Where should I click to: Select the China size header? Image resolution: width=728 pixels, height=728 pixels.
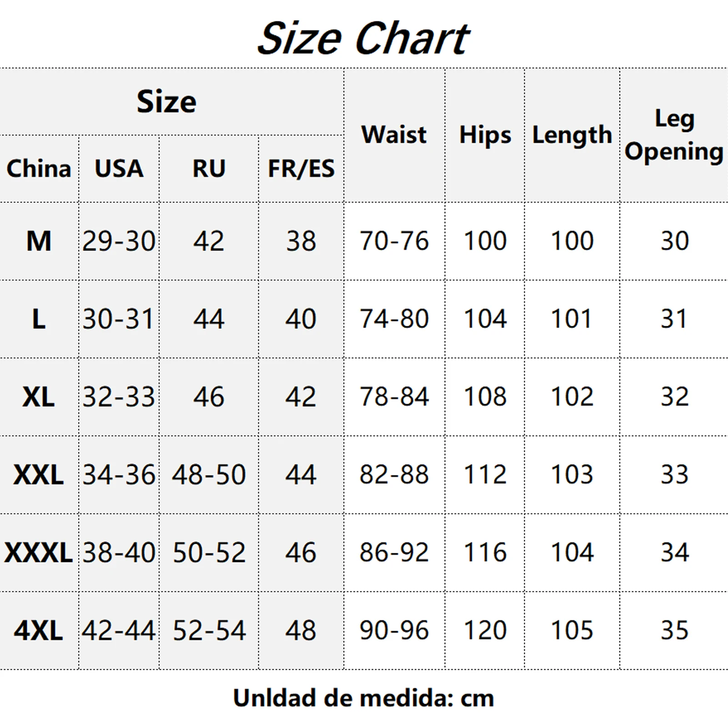pyautogui.click(x=39, y=169)
